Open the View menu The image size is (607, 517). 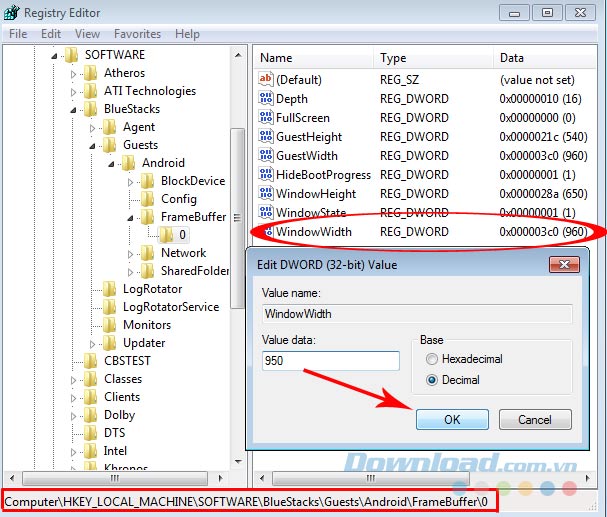(87, 34)
